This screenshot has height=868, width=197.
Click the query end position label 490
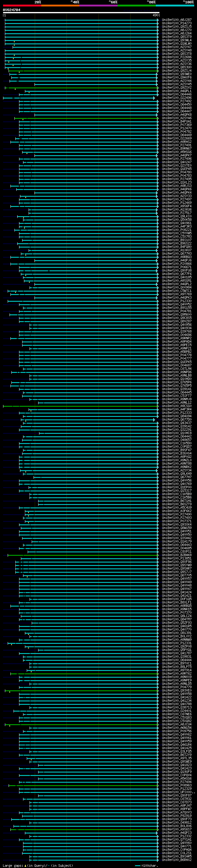click(x=155, y=15)
